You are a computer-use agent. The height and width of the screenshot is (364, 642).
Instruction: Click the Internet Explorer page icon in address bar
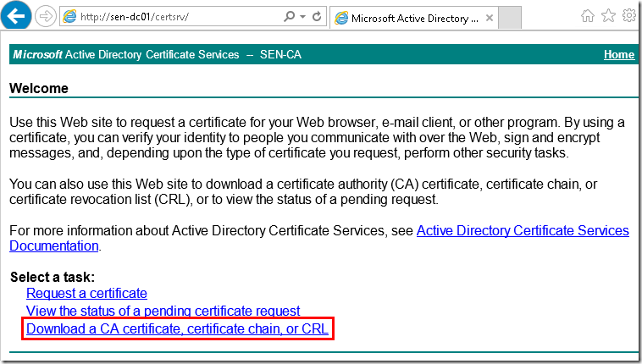(69, 17)
